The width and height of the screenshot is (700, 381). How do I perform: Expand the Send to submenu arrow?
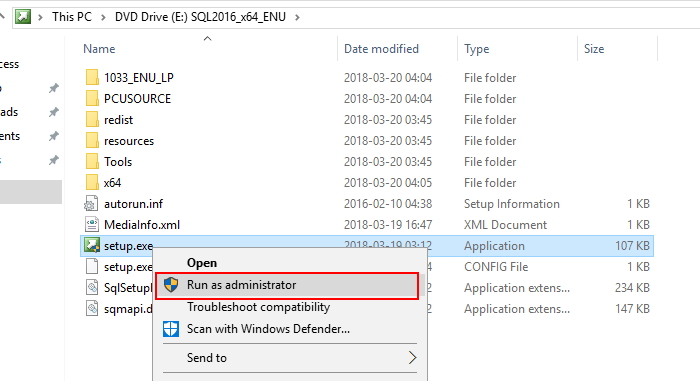[x=412, y=358]
